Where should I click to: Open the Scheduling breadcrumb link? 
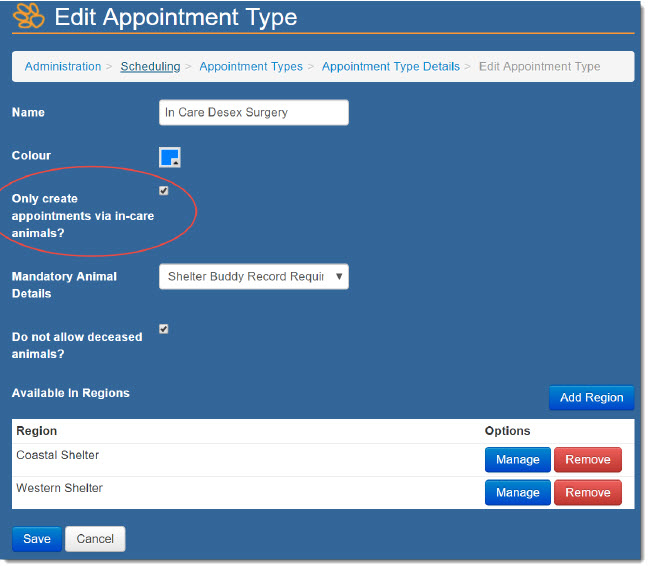coord(150,67)
